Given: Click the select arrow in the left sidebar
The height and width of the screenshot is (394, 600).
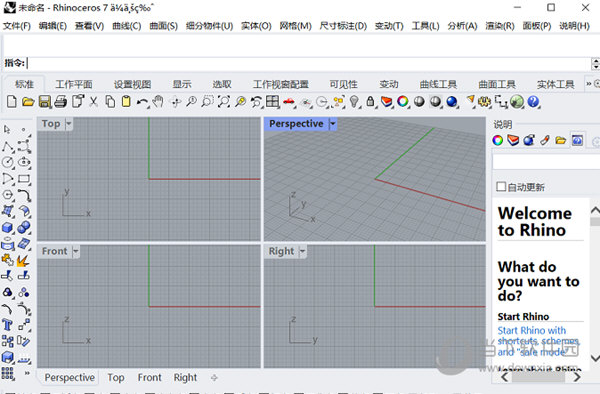Looking at the screenshot, I should [x=7, y=130].
